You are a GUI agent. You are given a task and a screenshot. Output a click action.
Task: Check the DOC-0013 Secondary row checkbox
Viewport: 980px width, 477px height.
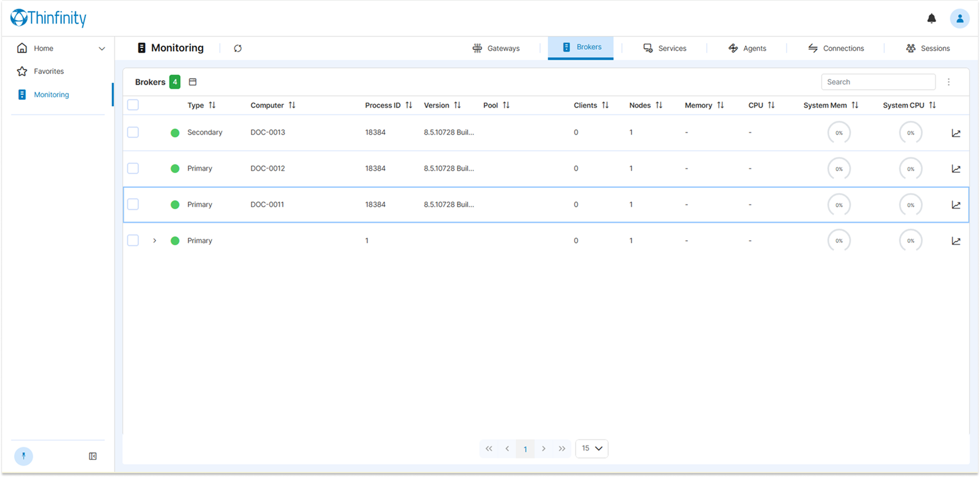(133, 132)
